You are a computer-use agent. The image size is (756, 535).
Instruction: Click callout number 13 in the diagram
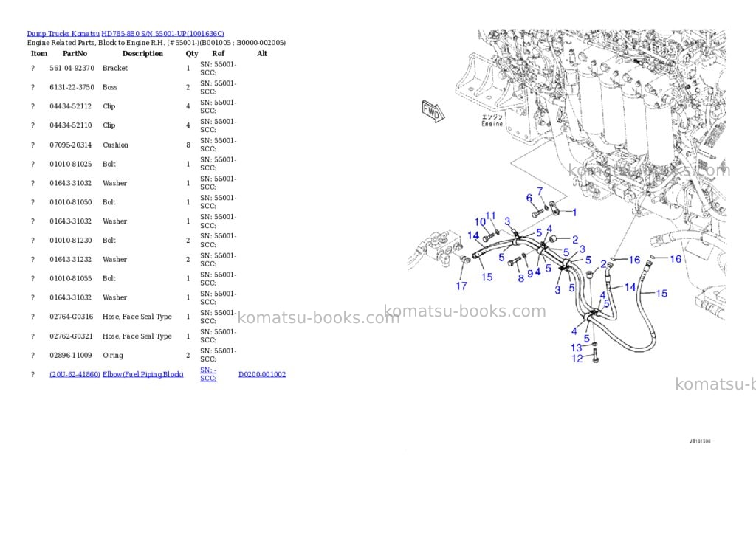576,348
